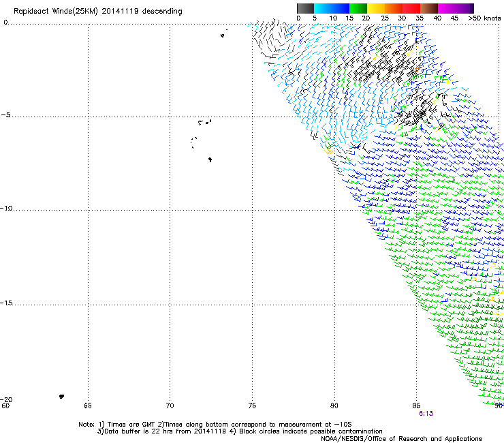Click the '45' legend scale label
504x443 pixels.
tap(454, 18)
